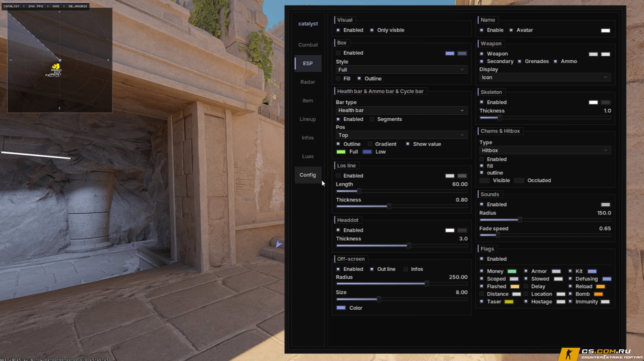Image resolution: width=644 pixels, height=361 pixels.
Task: Open the Bar type dropdown
Action: (401, 110)
